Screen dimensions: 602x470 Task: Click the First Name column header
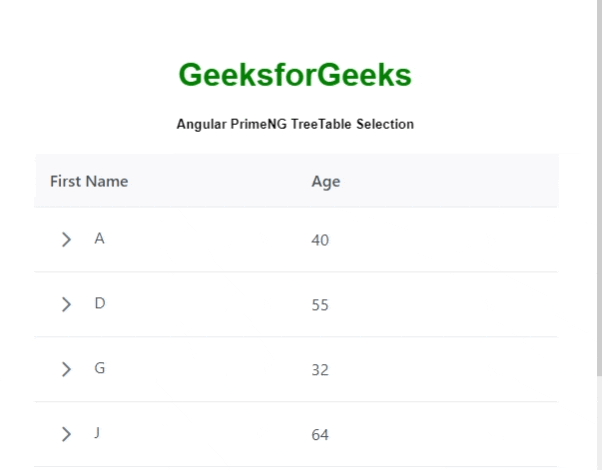(89, 181)
